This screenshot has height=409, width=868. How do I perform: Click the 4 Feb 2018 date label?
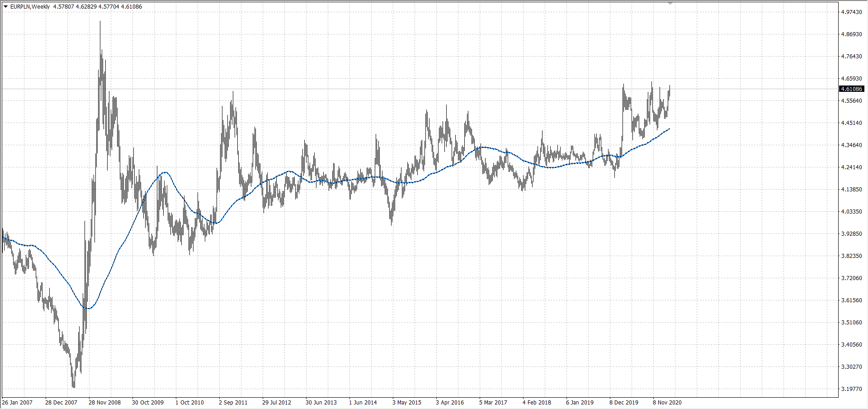point(537,403)
